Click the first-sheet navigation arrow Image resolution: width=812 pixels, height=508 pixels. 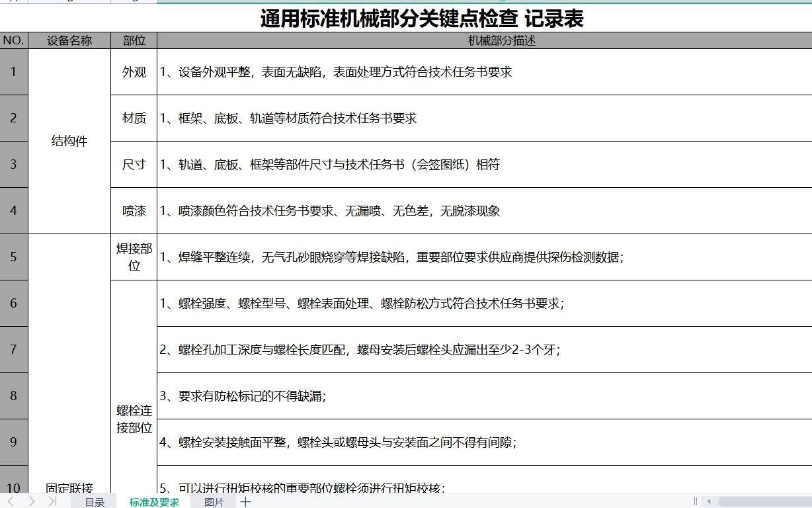[10, 501]
